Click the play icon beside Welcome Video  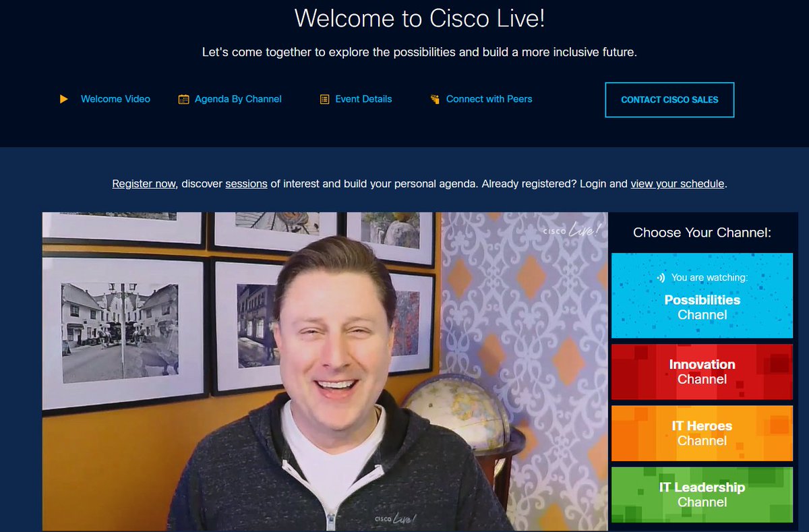click(64, 99)
